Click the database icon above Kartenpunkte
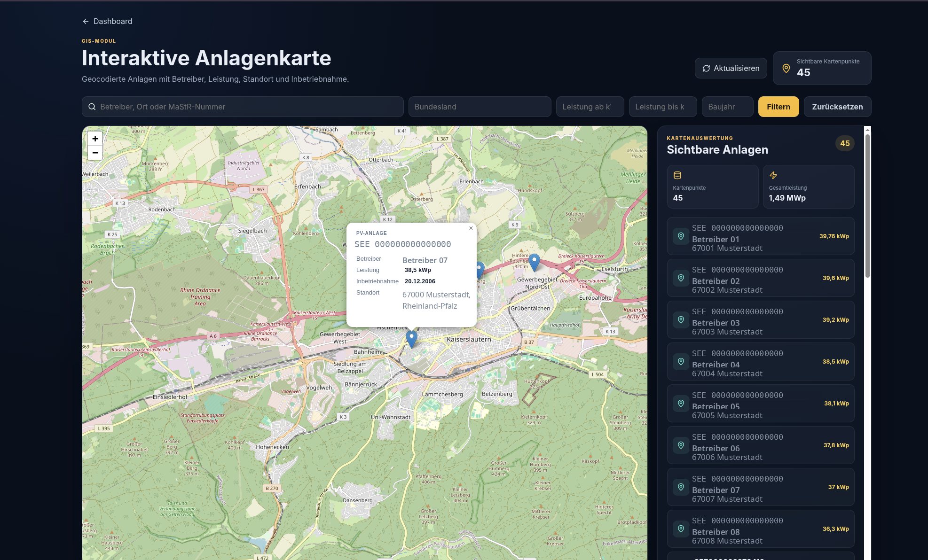928x560 pixels. pyautogui.click(x=677, y=175)
